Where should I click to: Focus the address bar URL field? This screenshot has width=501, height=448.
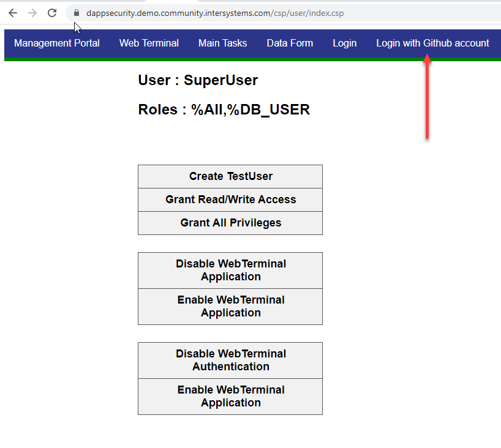245,13
